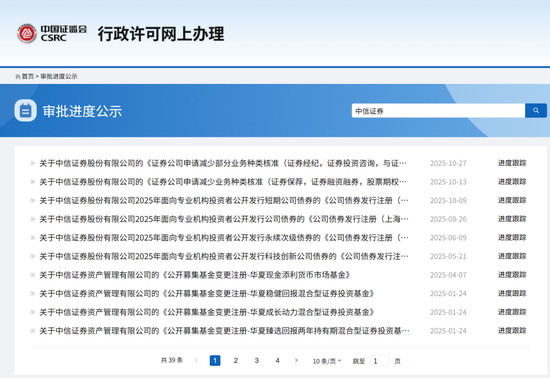550x378 pixels.
Task: Click the date 2025-04-07
Action: coord(448,275)
